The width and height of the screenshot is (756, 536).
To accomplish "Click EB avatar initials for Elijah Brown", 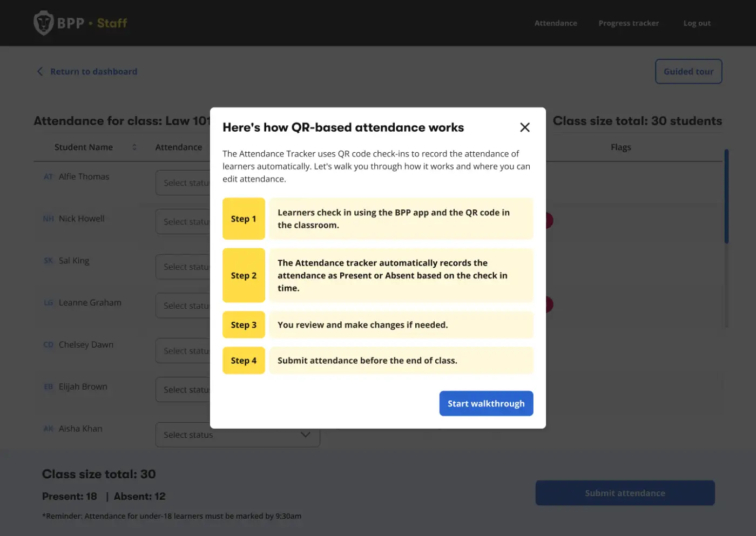I will pyautogui.click(x=49, y=387).
